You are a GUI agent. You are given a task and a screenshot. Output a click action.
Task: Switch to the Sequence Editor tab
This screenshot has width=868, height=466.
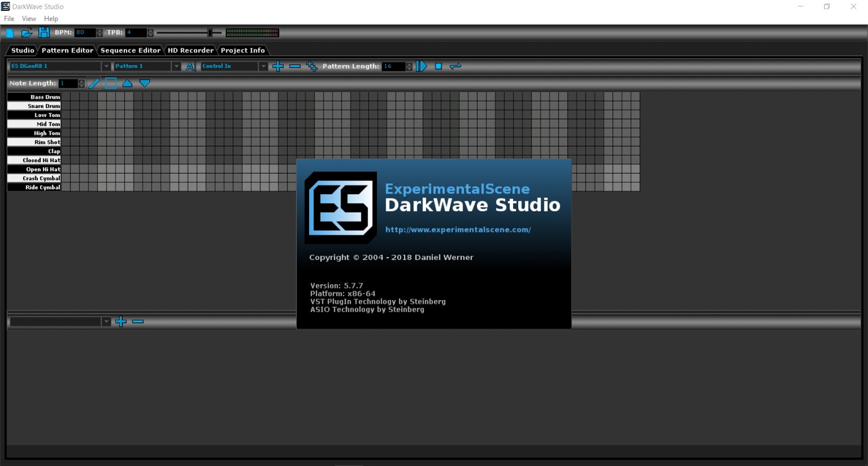pyautogui.click(x=130, y=50)
